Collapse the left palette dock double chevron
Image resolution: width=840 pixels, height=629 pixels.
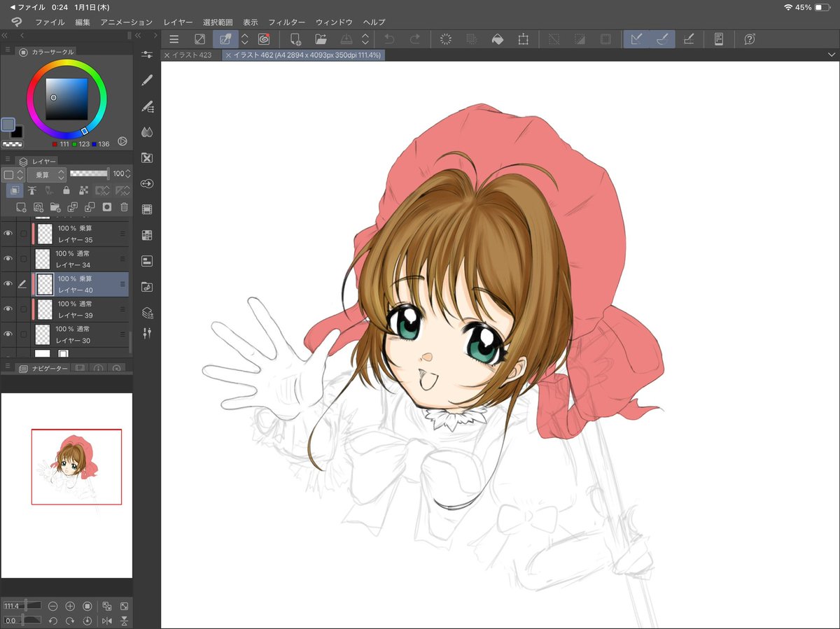click(x=5, y=35)
